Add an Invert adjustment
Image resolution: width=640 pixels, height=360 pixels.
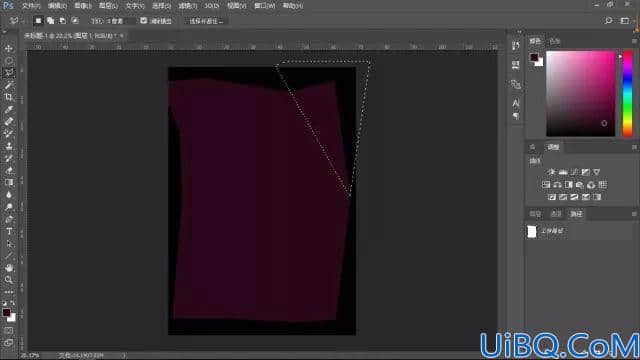[552, 197]
